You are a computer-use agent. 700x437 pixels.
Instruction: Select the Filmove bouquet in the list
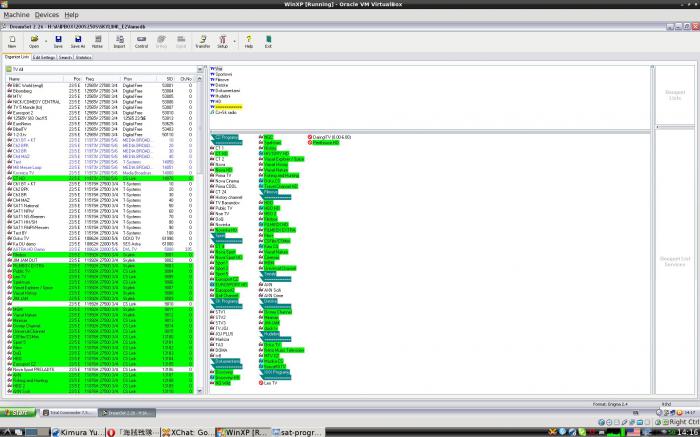point(221,79)
